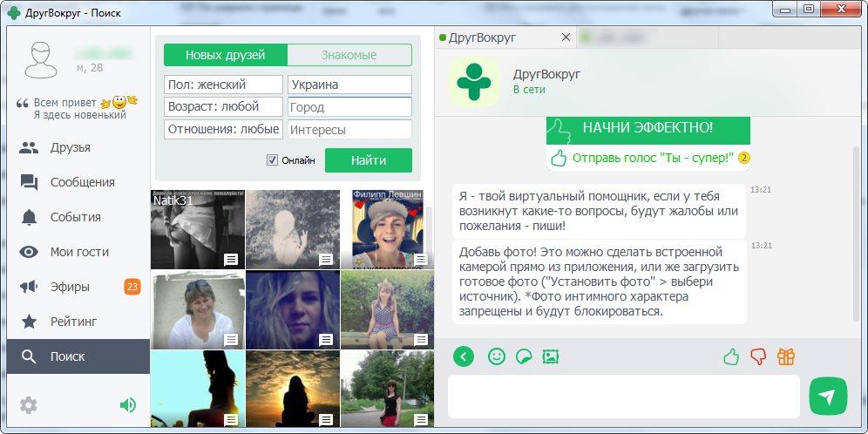The height and width of the screenshot is (434, 868).
Task: Click message icon on Natik31 photo
Action: (231, 260)
